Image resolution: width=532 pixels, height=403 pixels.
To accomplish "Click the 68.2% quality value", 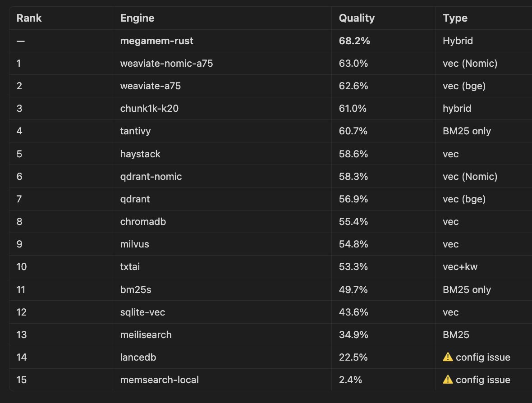I will pos(354,41).
